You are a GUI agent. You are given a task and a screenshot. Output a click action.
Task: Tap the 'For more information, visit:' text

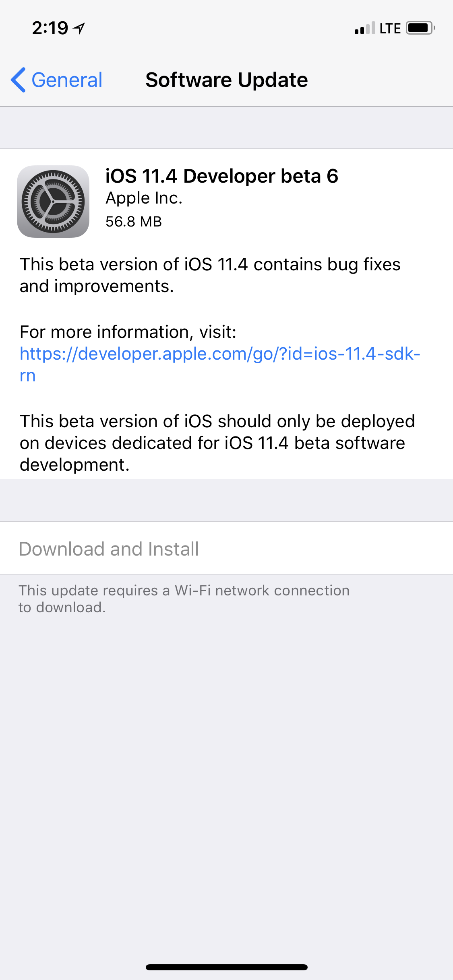coord(128,332)
